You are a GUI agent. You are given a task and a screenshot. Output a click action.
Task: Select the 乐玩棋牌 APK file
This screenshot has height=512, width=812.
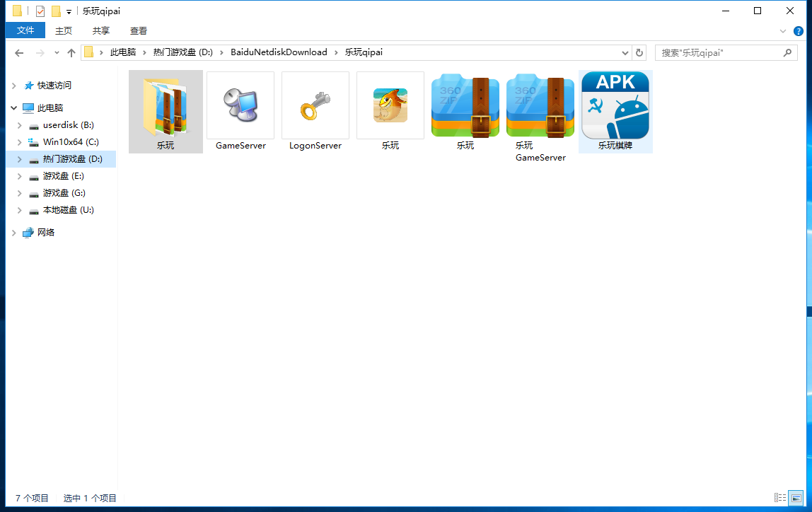click(615, 106)
